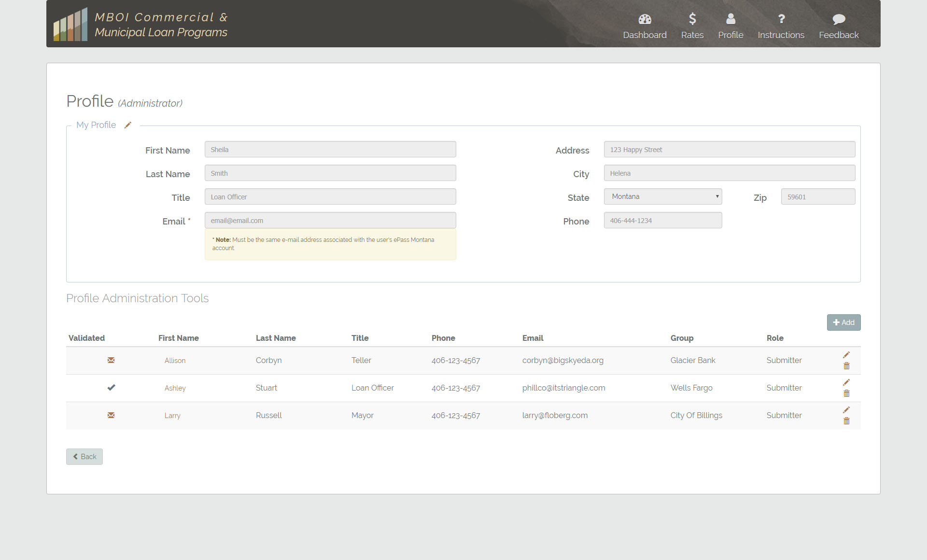Open the Profile person icon
The height and width of the screenshot is (560, 927).
730,19
